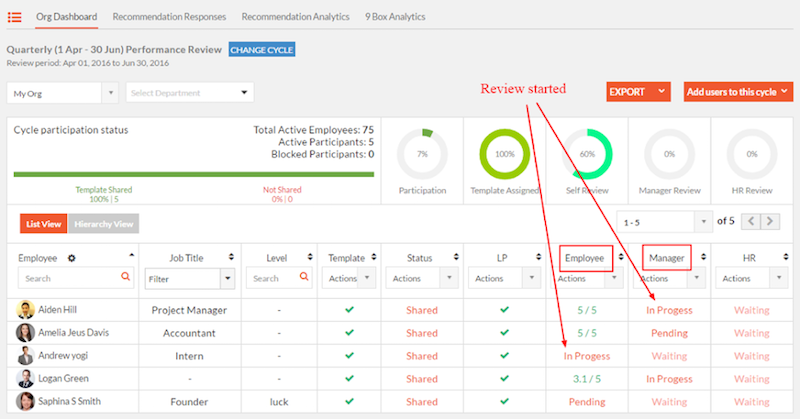800x419 pixels.
Task: Click Logan Green's 3.1 / 5 employee score
Action: pyautogui.click(x=587, y=379)
